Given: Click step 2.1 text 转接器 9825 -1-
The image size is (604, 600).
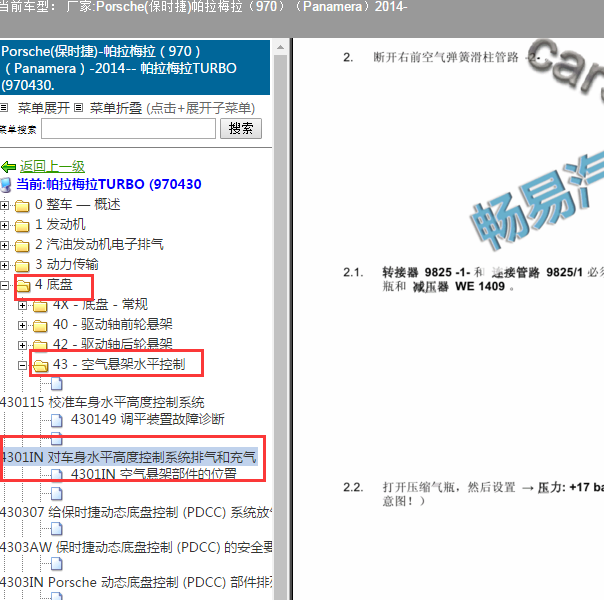Looking at the screenshot, I should [x=426, y=272].
